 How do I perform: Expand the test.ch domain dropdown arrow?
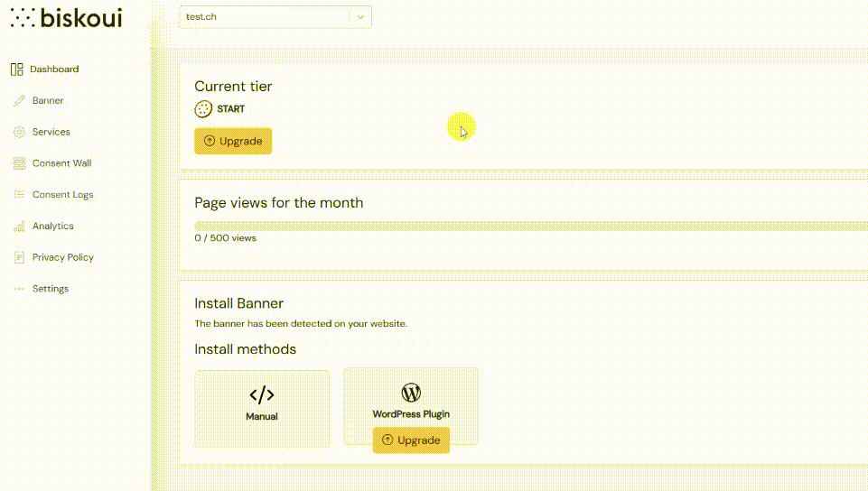tap(360, 17)
